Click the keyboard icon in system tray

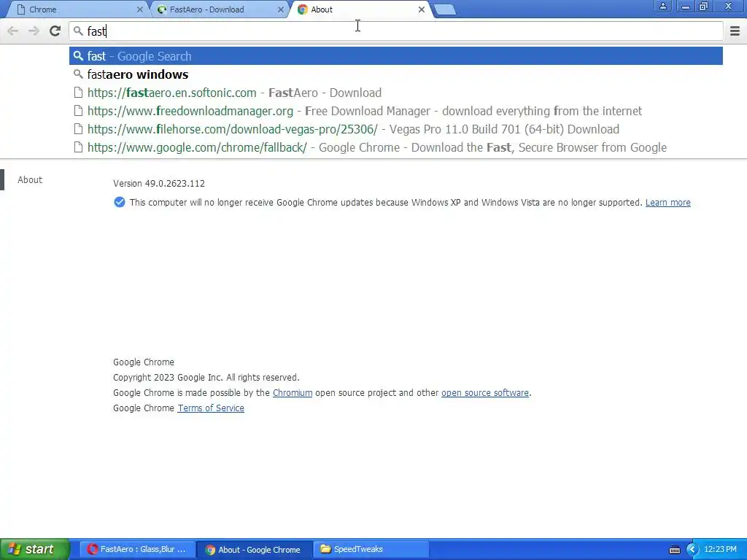675,550
